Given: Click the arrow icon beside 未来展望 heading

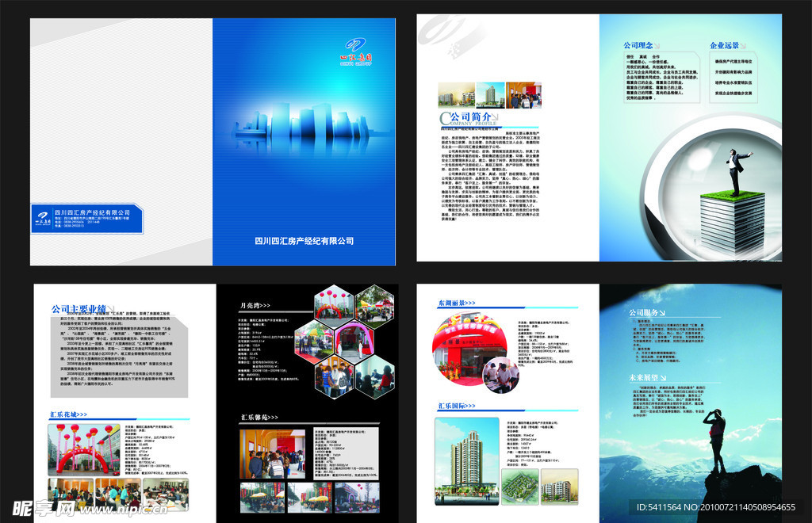Looking at the screenshot, I should pos(663,378).
